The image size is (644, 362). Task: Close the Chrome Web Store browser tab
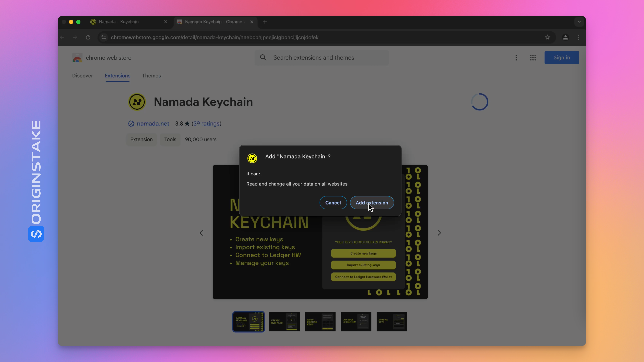[252, 22]
